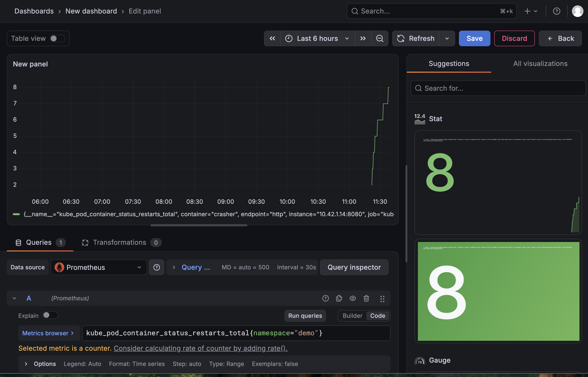Click the Prometheus flame logo
Viewport: 588px width, 377px height.
coord(59,267)
